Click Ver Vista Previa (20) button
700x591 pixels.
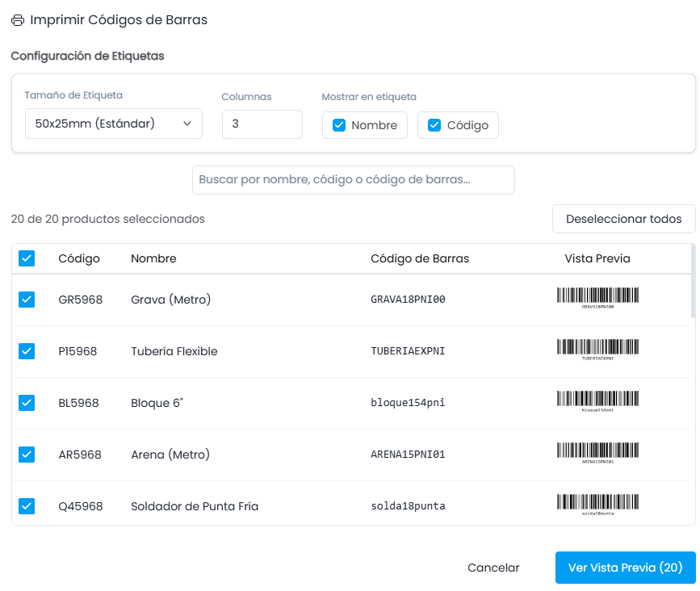(x=626, y=568)
